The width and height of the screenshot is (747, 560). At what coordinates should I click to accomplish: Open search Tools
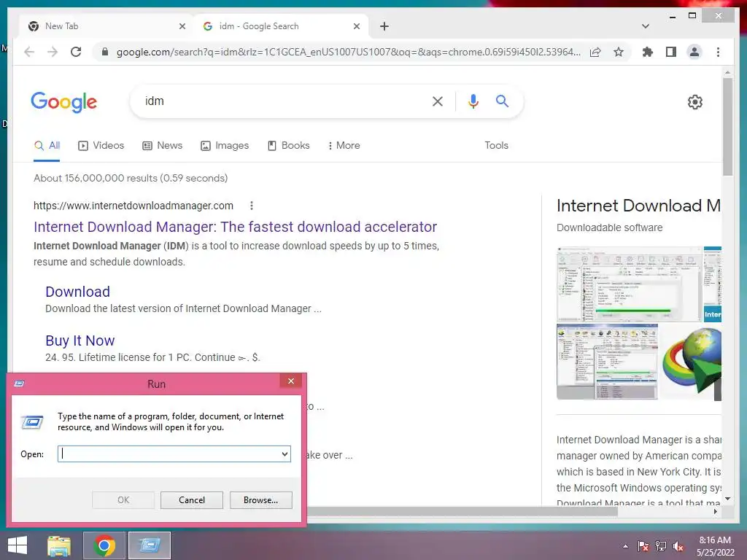496,145
